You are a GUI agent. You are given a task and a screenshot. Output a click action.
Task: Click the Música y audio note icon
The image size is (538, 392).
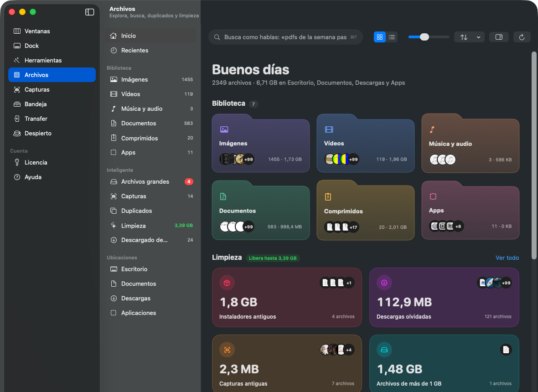(114, 109)
